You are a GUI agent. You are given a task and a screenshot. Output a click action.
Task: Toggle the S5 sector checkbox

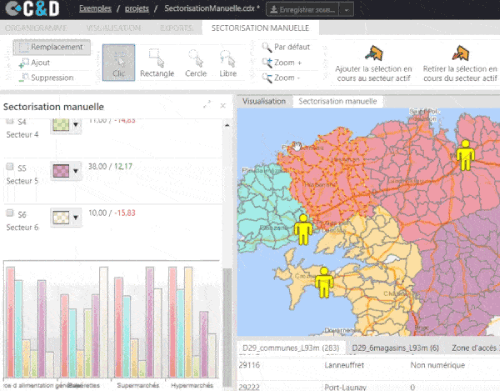click(10, 166)
